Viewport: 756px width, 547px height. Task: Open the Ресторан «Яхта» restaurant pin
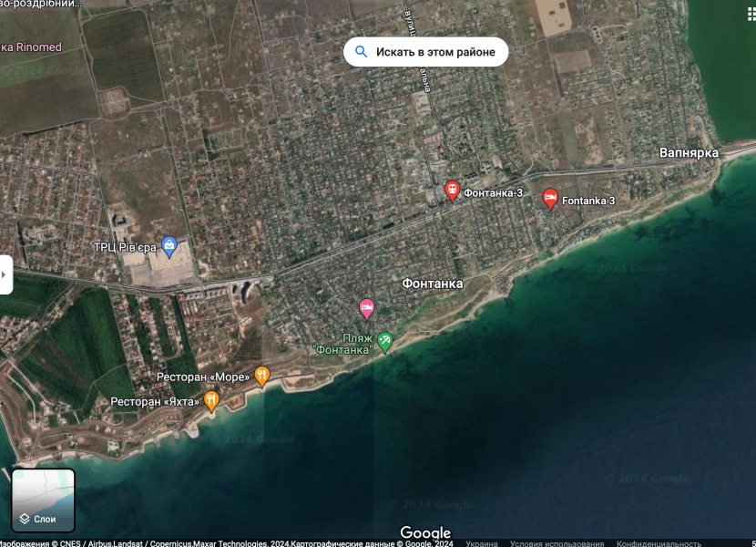pos(211,400)
